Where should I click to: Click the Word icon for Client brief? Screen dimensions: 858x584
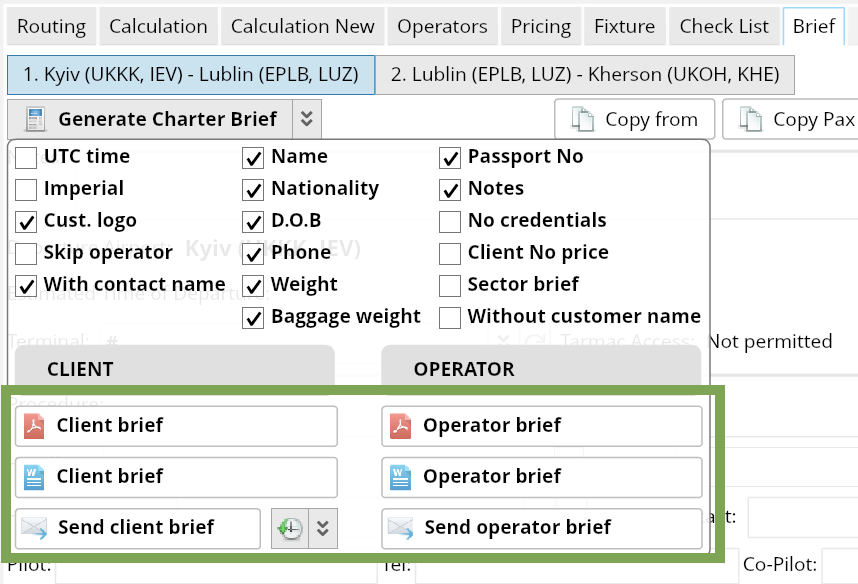pos(35,477)
